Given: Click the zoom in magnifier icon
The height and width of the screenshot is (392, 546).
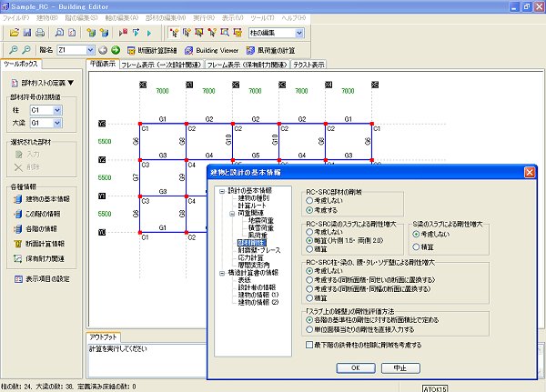Looking at the screenshot, I should point(14,50).
